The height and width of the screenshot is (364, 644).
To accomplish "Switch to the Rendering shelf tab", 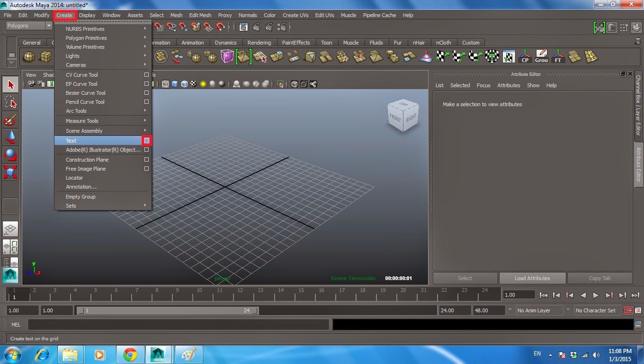I will tap(259, 43).
